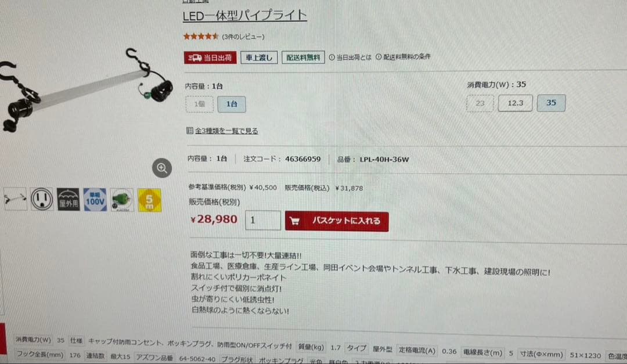Screen dimensions: 627x364
Task: Click the 配送料無料 badge
Action: point(303,57)
